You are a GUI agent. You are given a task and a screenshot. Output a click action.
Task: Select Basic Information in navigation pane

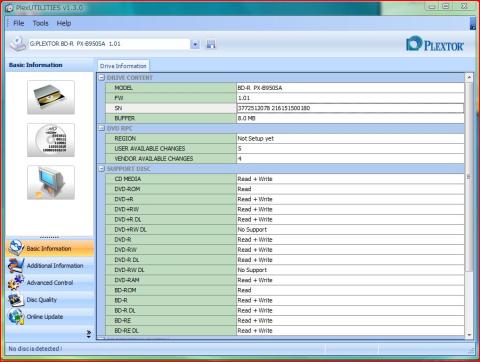click(49, 248)
